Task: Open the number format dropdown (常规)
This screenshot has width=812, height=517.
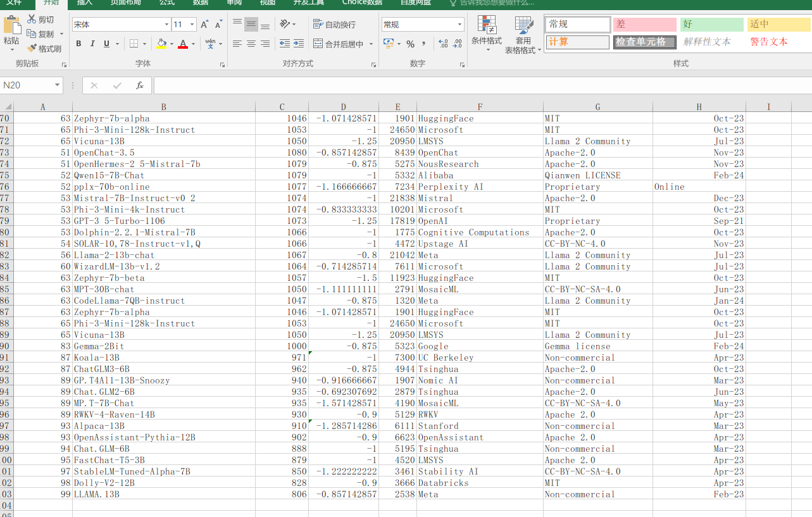Action: (460, 25)
